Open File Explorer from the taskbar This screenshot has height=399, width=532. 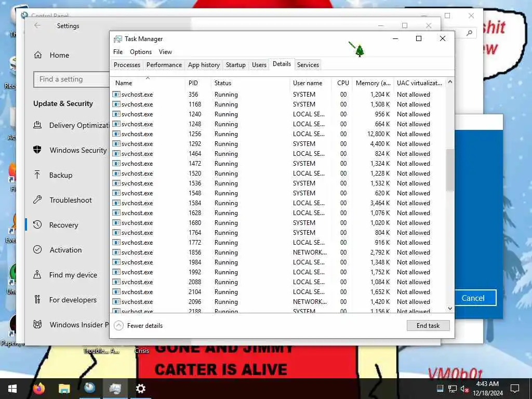coord(64,389)
